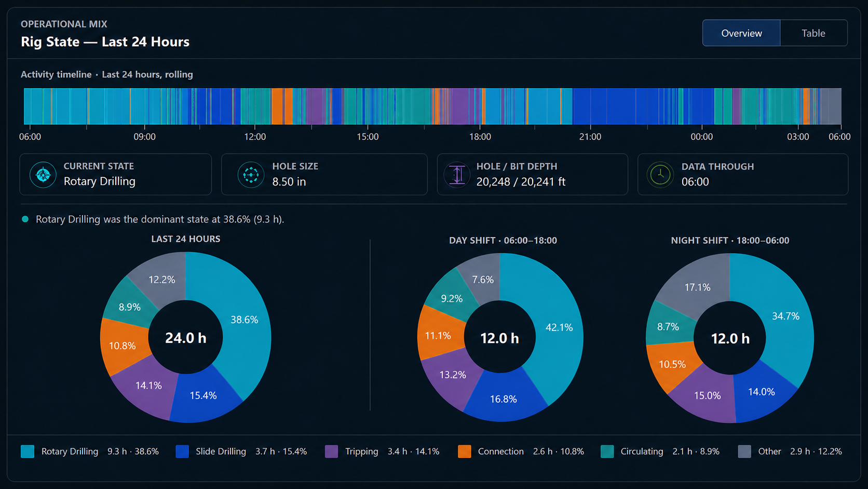Click the 24.0 h center of first donut
This screenshot has height=489, width=868.
click(186, 338)
